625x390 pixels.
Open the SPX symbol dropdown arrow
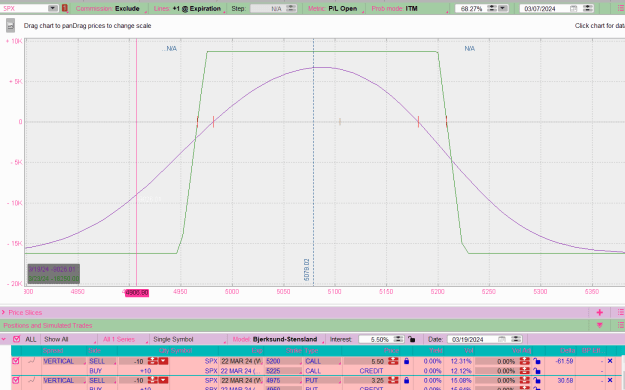[53, 8]
